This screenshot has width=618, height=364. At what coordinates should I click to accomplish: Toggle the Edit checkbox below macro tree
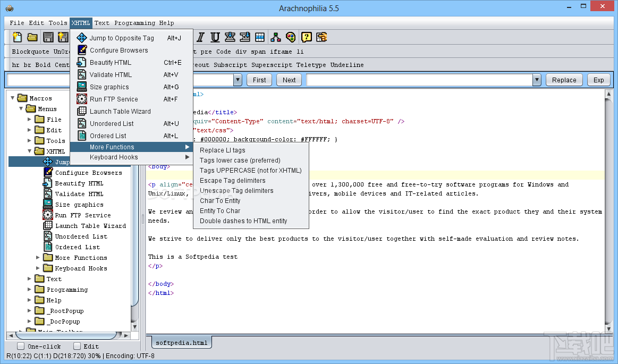77,346
